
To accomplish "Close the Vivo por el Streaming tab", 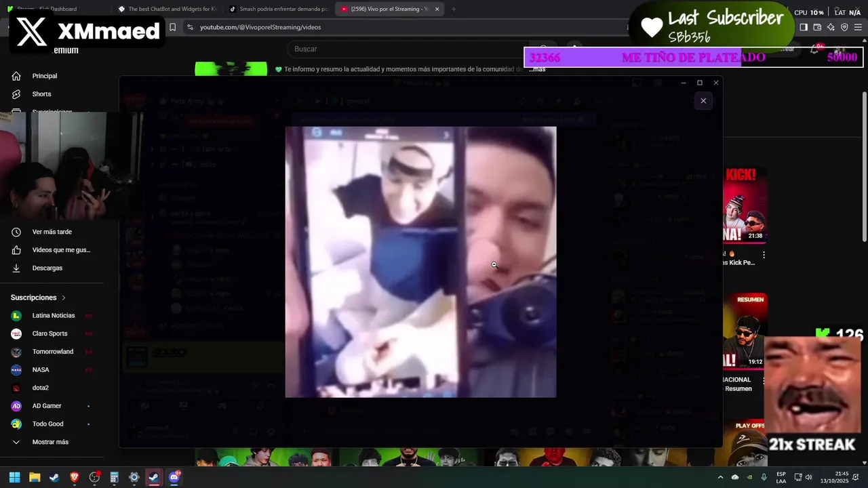I will 437,9.
